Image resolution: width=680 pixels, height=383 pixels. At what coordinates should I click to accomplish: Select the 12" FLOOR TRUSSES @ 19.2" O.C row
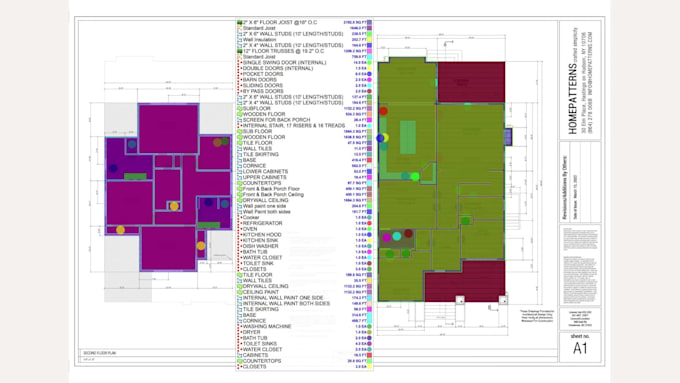pyautogui.click(x=304, y=51)
